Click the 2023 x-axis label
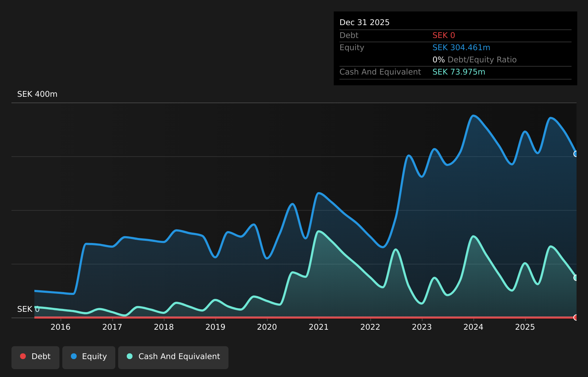 click(422, 327)
